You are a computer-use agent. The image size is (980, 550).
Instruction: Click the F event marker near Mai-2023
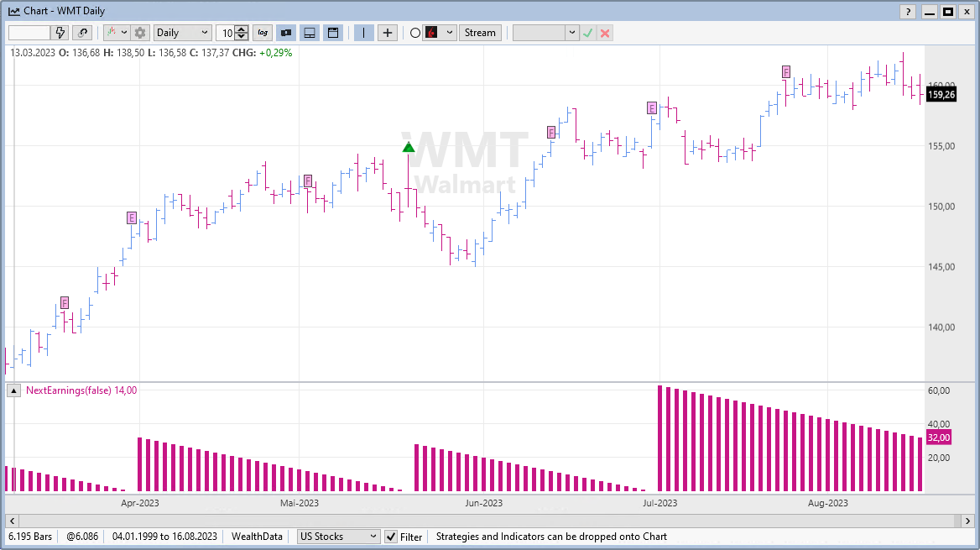tap(307, 181)
